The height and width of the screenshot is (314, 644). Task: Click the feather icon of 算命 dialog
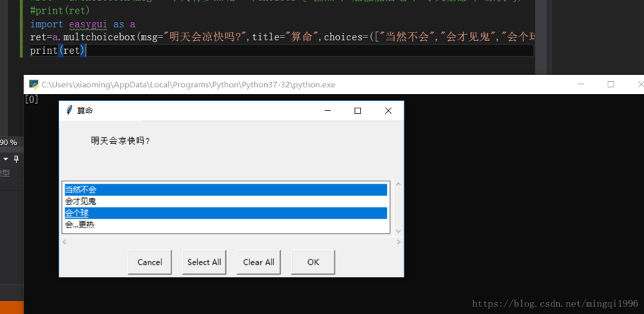69,111
